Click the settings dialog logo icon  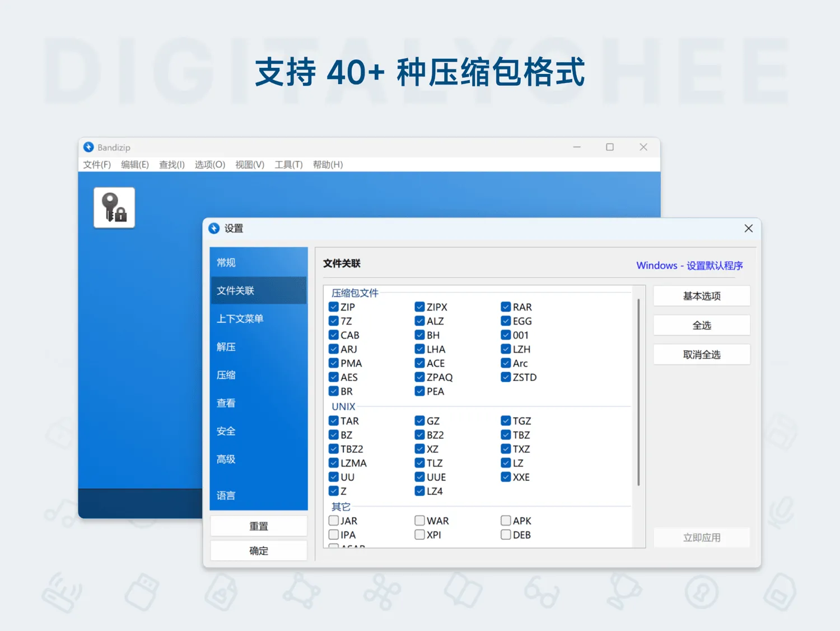click(214, 229)
